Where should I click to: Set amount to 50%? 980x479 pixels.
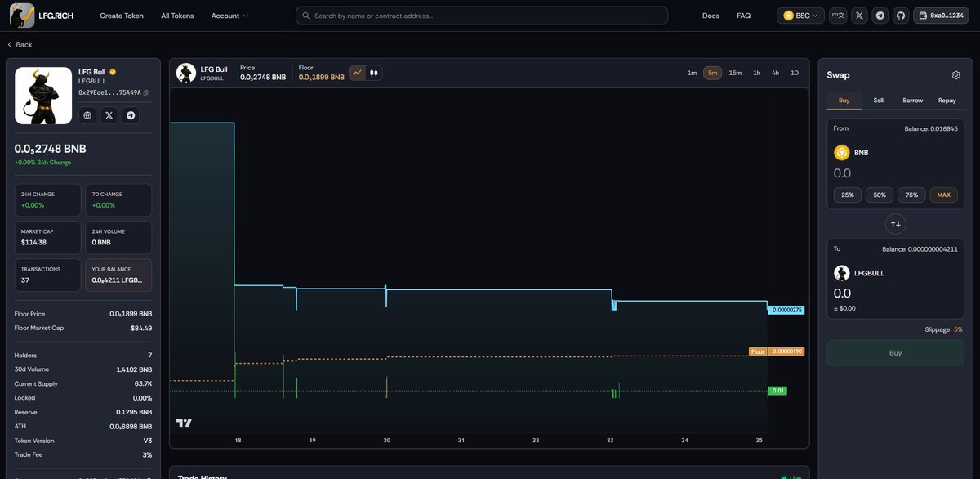tap(880, 195)
